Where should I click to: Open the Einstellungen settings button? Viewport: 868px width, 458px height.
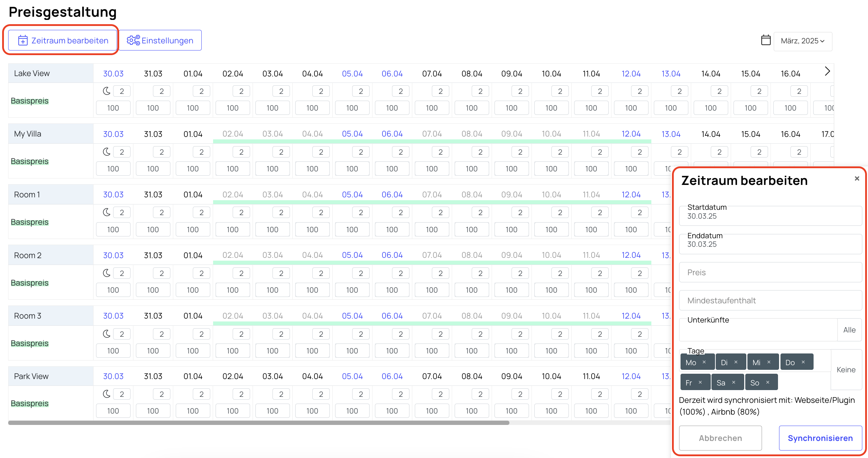click(160, 41)
